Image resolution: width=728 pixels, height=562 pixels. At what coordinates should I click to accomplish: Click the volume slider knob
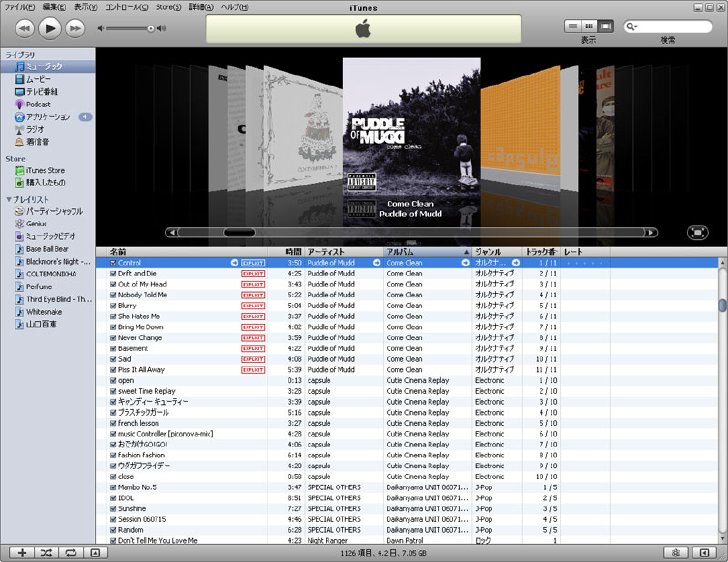pos(151,28)
